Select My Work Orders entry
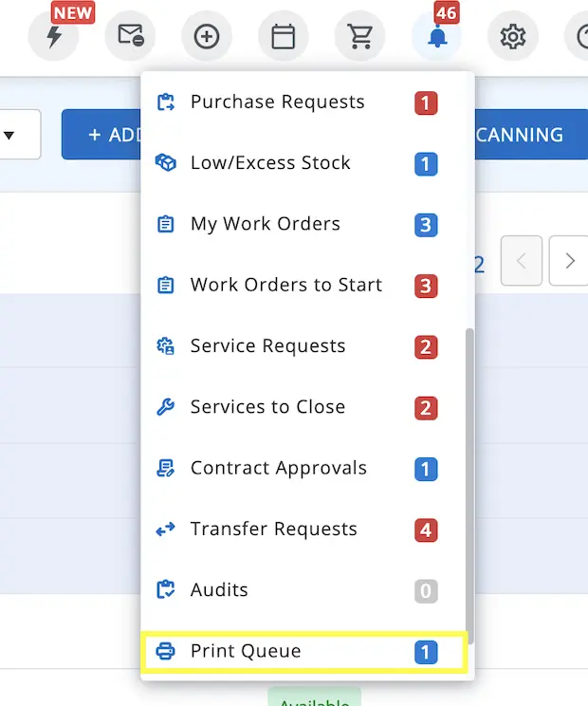 pos(265,224)
